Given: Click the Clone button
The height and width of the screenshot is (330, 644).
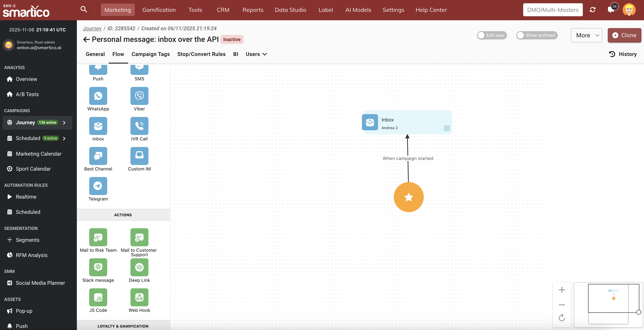Looking at the screenshot, I should (624, 35).
